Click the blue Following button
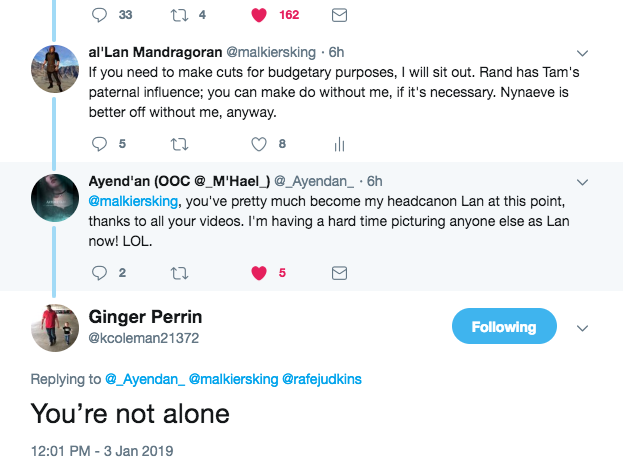This screenshot has width=623, height=470. click(504, 327)
